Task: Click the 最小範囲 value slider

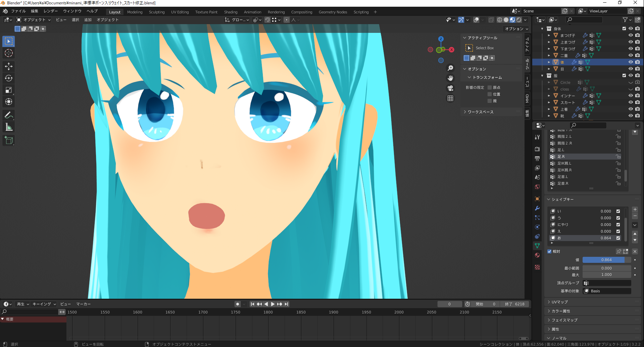Action: pyautogui.click(x=607, y=268)
